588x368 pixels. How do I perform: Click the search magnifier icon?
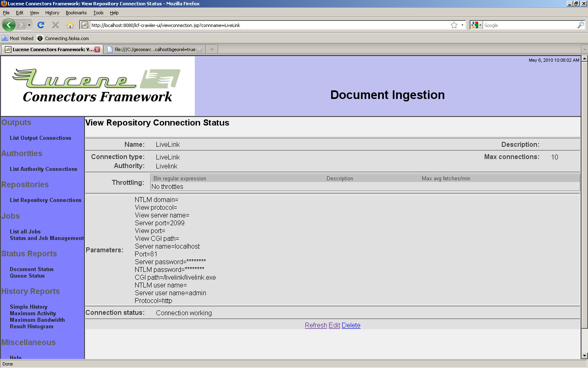pos(580,25)
